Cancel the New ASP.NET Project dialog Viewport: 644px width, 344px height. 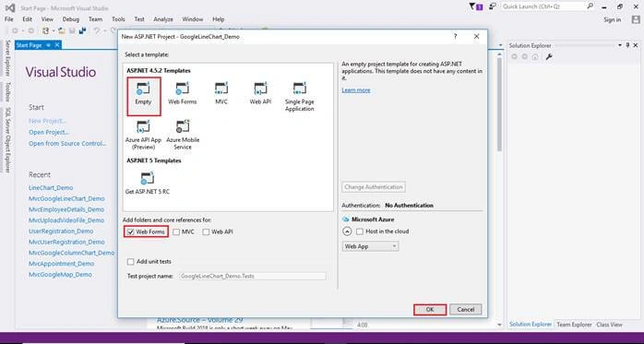click(x=465, y=310)
